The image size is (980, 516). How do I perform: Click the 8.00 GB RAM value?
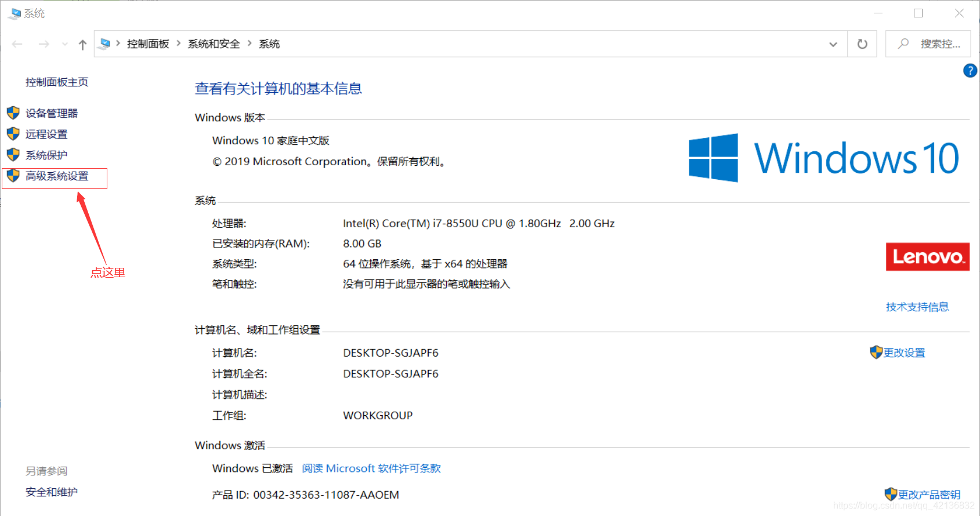pos(362,244)
